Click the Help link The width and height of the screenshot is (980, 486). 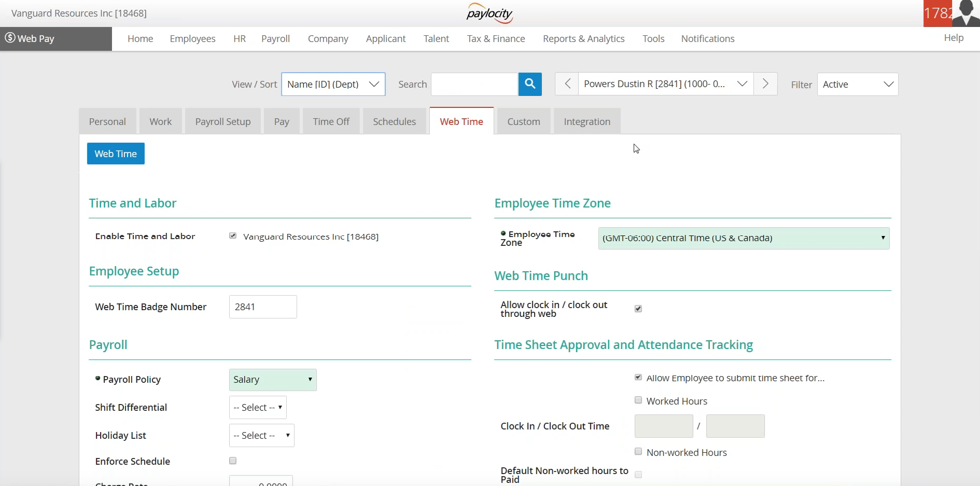pyautogui.click(x=954, y=37)
